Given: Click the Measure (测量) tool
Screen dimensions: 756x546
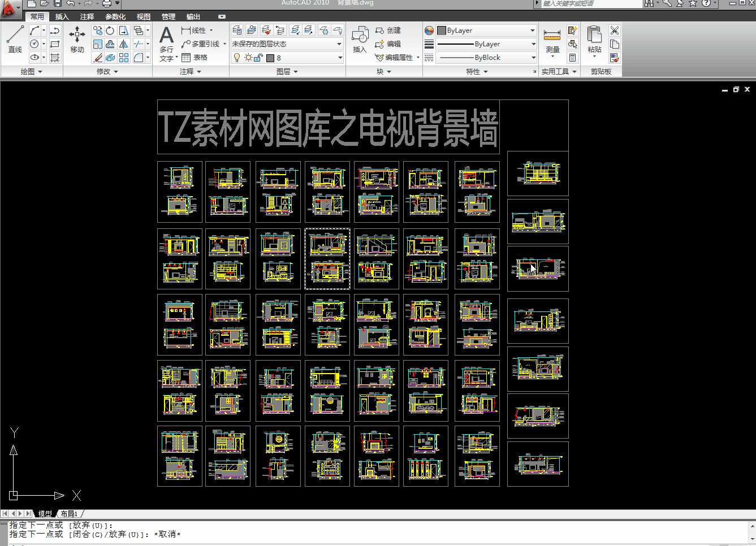Looking at the screenshot, I should pyautogui.click(x=552, y=41).
